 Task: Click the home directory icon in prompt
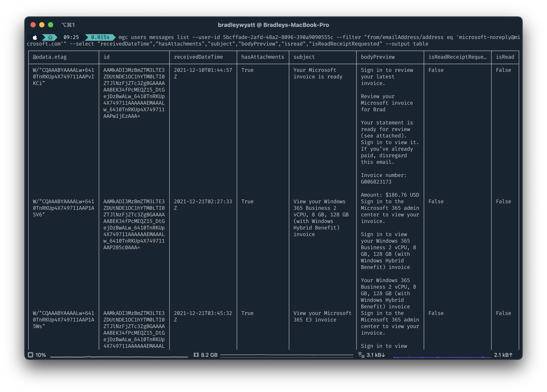[50, 37]
